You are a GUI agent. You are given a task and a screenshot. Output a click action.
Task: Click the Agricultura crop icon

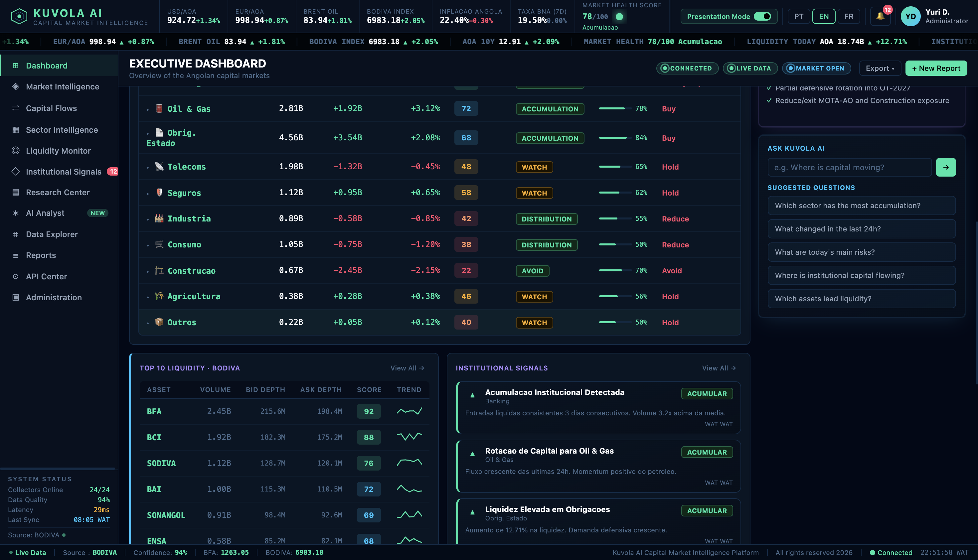159,296
